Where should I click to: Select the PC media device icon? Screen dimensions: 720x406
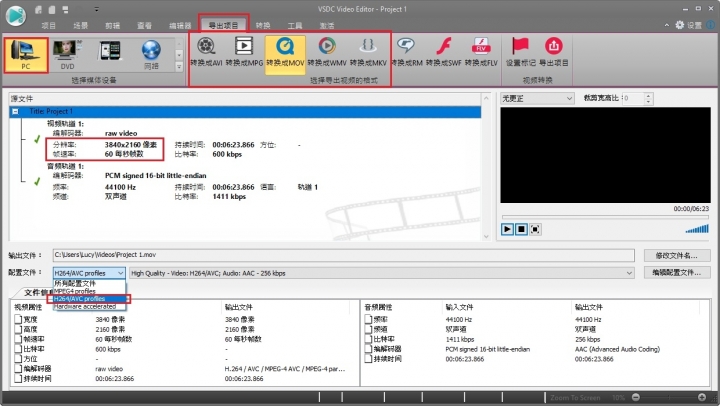tap(26, 55)
